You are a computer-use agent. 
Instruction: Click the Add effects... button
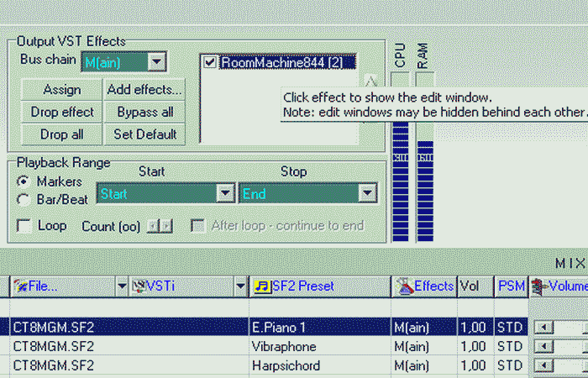(144, 90)
